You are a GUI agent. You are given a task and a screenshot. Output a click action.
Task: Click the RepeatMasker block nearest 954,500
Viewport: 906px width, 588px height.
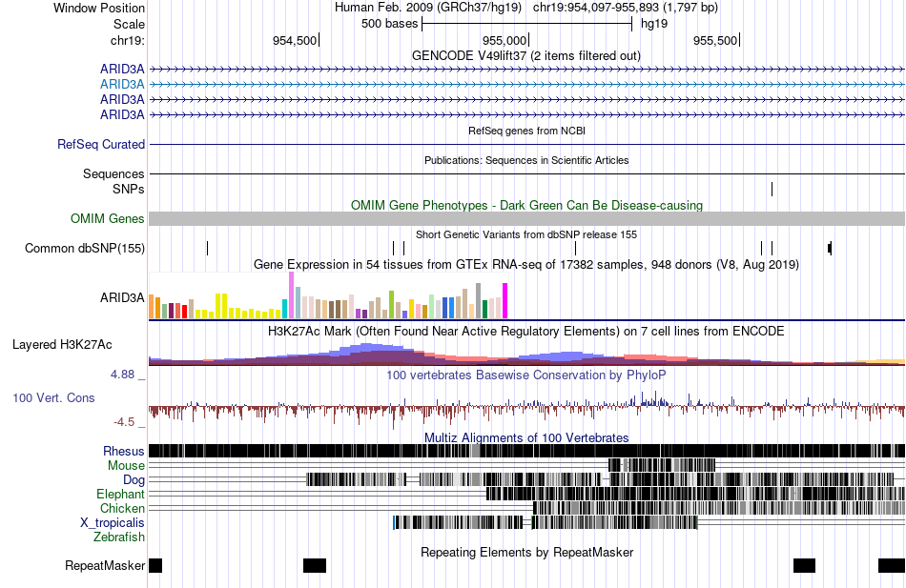click(x=315, y=565)
